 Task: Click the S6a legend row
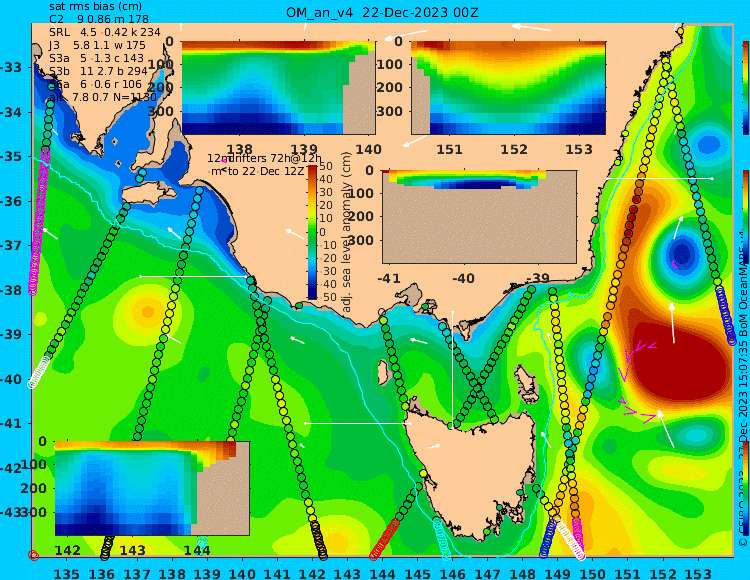(x=96, y=84)
